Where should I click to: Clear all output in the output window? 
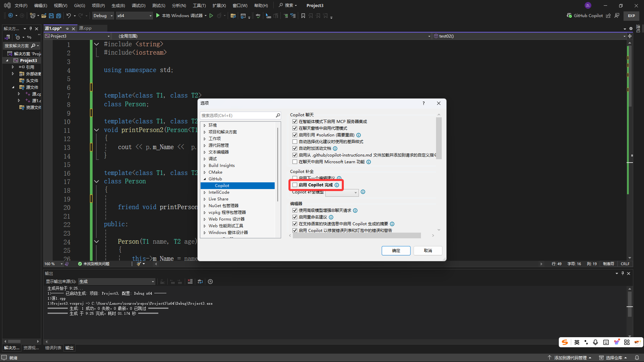tap(190, 282)
